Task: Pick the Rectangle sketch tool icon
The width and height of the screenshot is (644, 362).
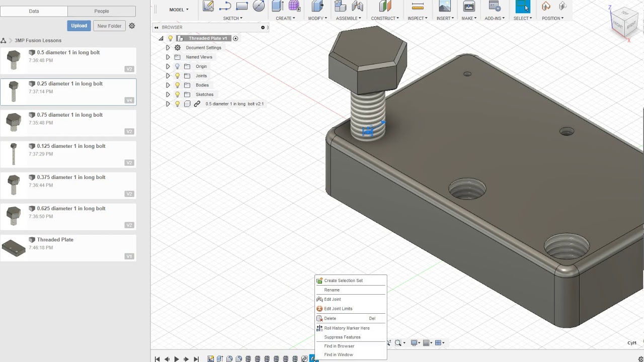Action: pyautogui.click(x=242, y=6)
